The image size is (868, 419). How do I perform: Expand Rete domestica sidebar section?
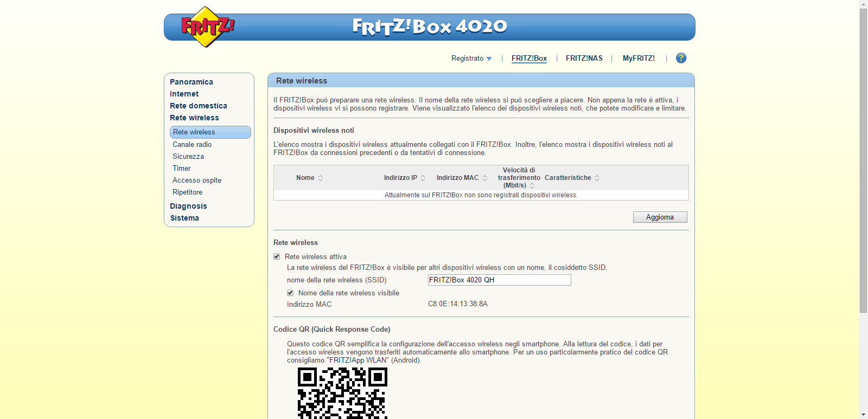point(198,106)
